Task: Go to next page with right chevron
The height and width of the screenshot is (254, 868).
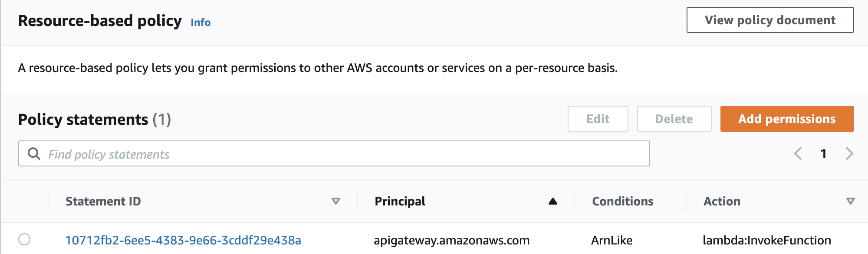Action: (x=849, y=153)
